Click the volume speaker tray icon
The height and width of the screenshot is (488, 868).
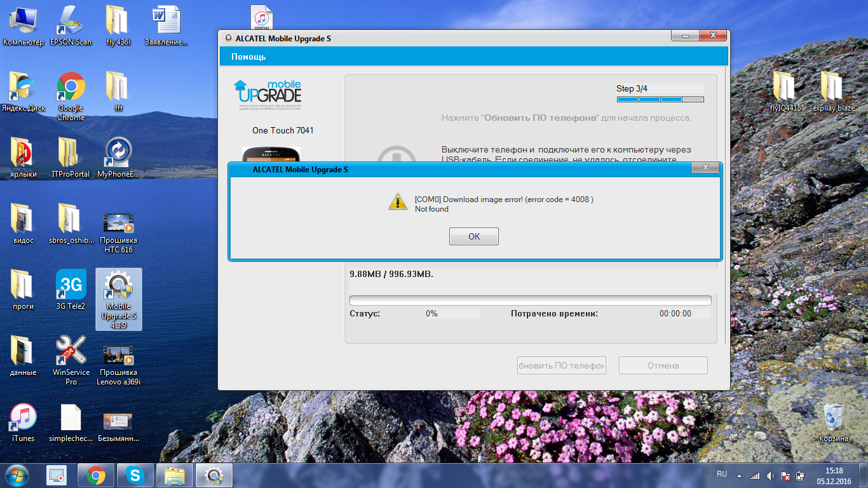pos(770,476)
